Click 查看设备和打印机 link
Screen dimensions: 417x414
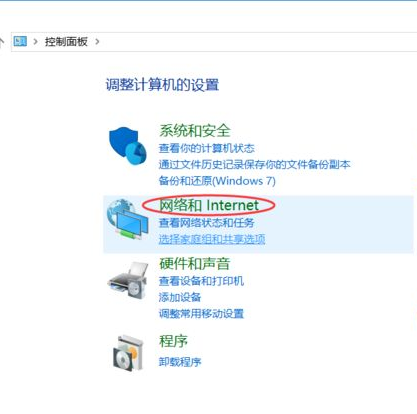(x=201, y=281)
